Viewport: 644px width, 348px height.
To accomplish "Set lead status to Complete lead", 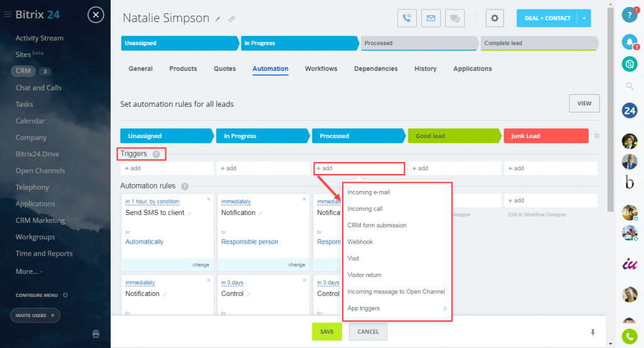I will click(x=538, y=43).
